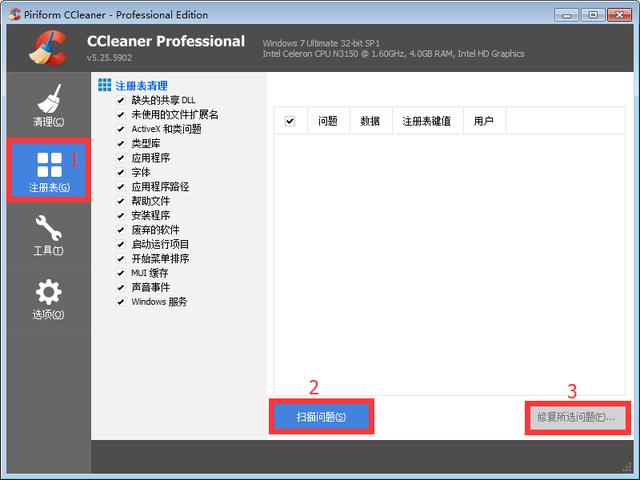Click the CCleaner logo in header

(49, 48)
